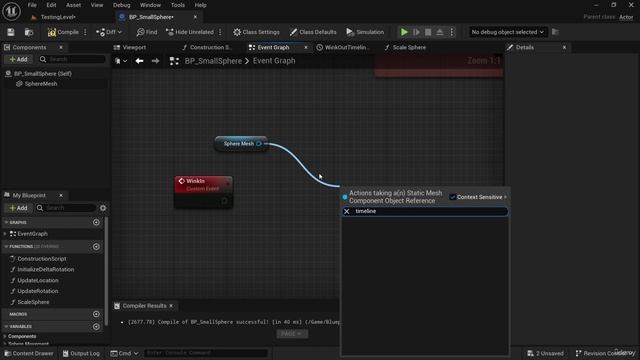
Task: Open Compile options three-dot menu
Action: click(85, 32)
